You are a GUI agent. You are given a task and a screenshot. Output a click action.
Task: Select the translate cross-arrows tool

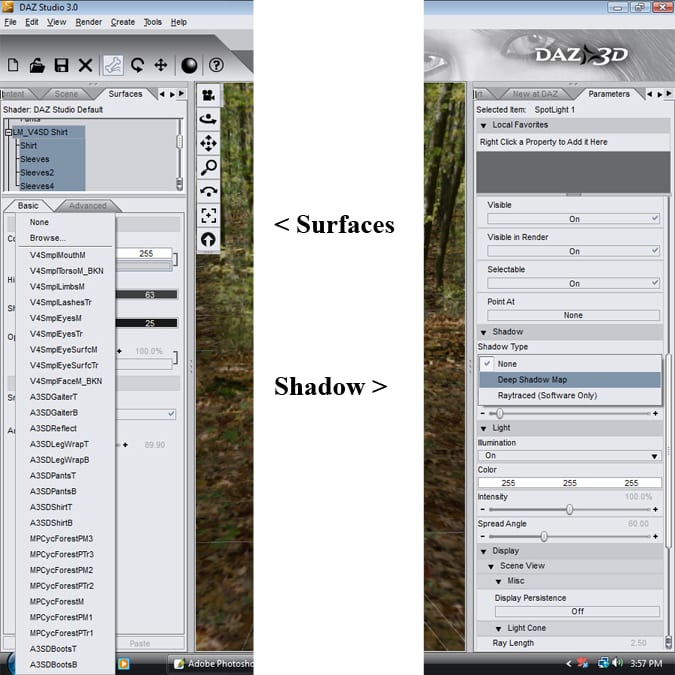tap(161, 65)
